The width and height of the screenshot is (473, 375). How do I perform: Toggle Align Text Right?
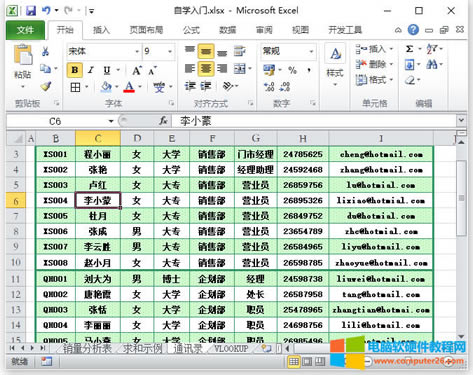coord(222,69)
